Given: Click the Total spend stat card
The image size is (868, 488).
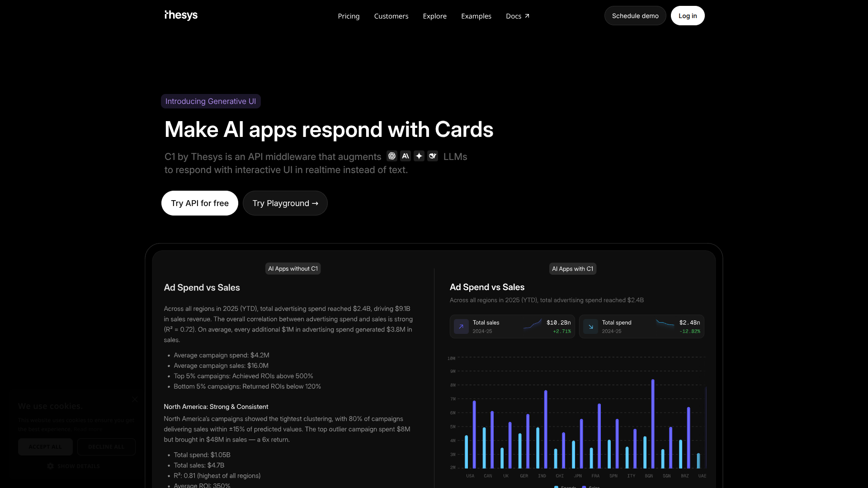Looking at the screenshot, I should click(642, 326).
